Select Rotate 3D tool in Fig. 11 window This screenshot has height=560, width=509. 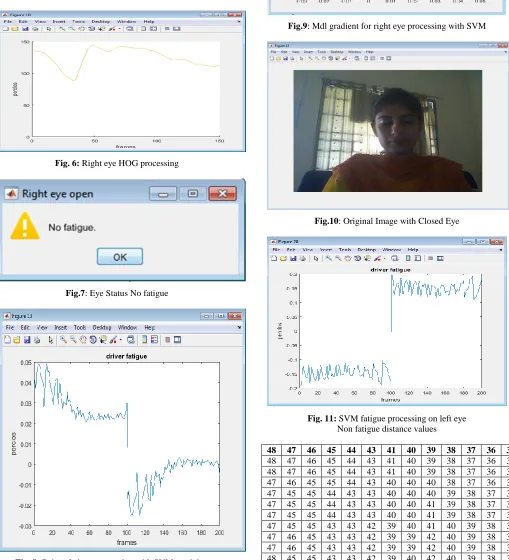pos(358,258)
